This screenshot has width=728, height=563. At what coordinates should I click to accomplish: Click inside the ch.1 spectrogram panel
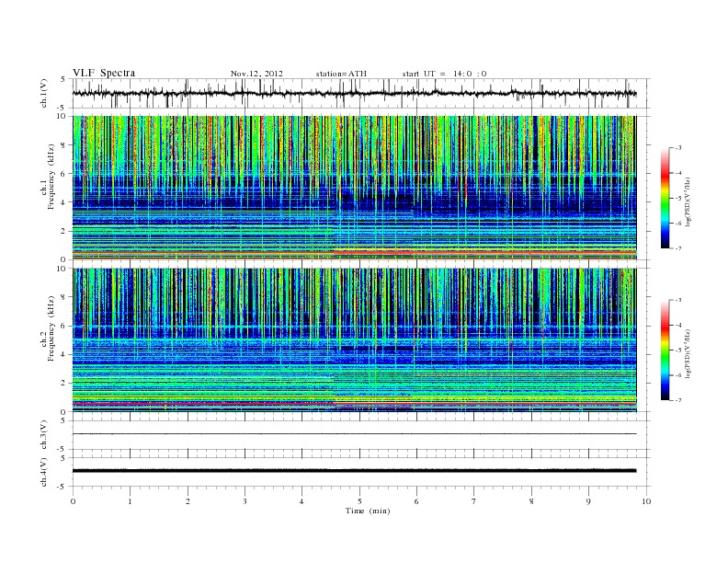354,188
